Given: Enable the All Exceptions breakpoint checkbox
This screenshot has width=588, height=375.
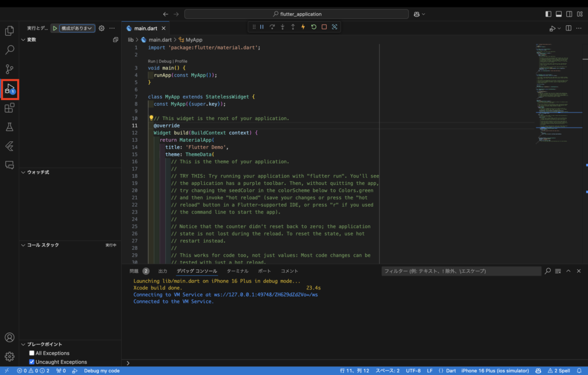Looking at the screenshot, I should pyautogui.click(x=33, y=353).
